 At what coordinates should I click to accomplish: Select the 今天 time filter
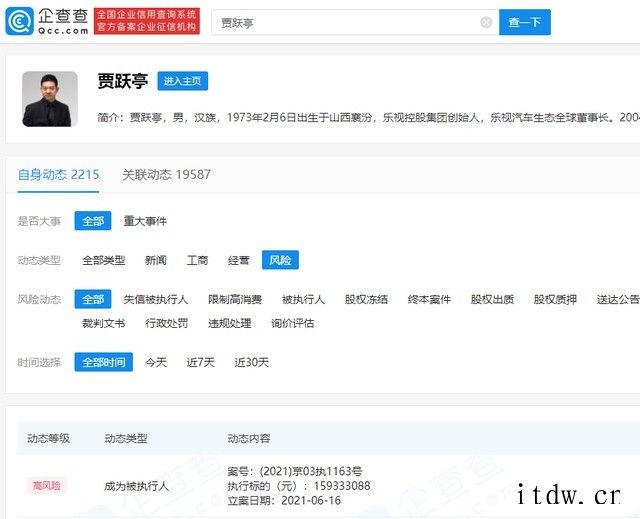click(x=156, y=362)
